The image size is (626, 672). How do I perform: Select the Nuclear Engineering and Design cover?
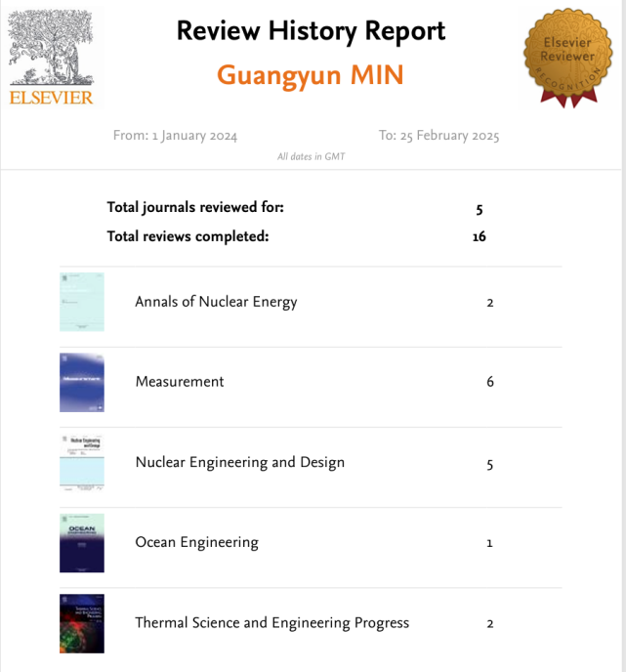click(81, 462)
